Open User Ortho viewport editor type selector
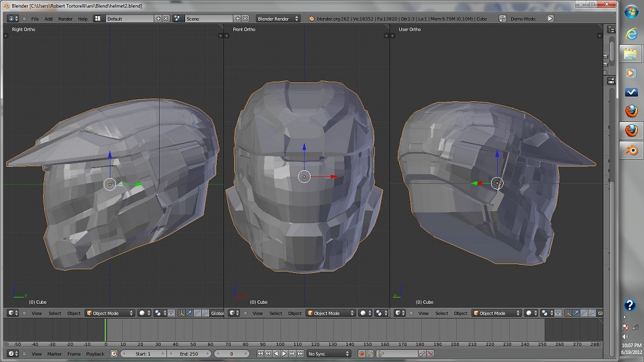The height and width of the screenshot is (362, 644). pos(400,313)
